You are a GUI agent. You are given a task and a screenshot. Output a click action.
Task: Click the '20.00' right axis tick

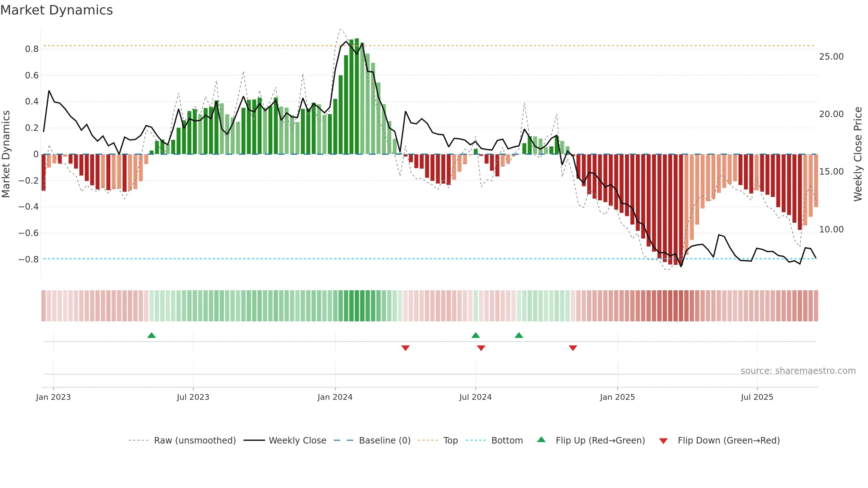click(x=831, y=114)
